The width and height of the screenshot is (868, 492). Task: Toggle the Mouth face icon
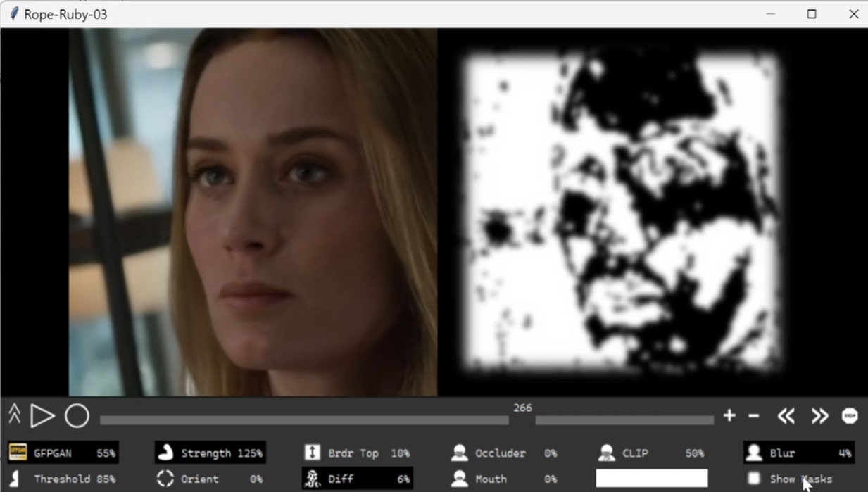459,479
